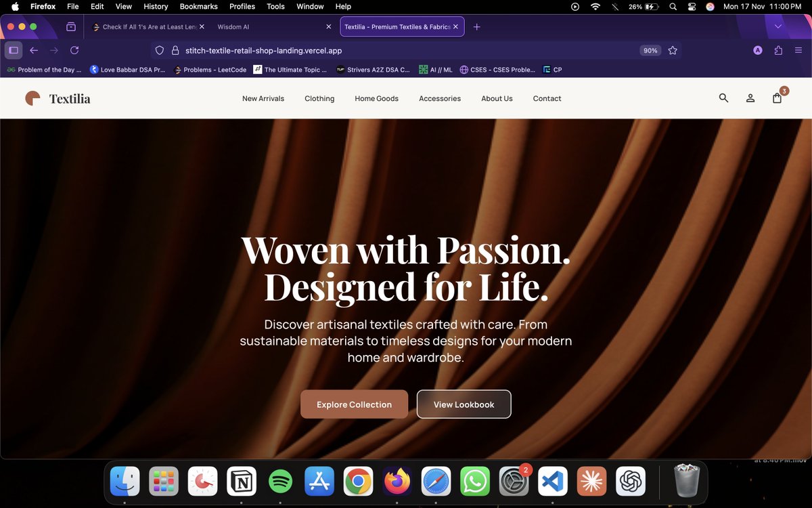Open Google Chrome from the Dock
The height and width of the screenshot is (508, 812).
click(358, 482)
